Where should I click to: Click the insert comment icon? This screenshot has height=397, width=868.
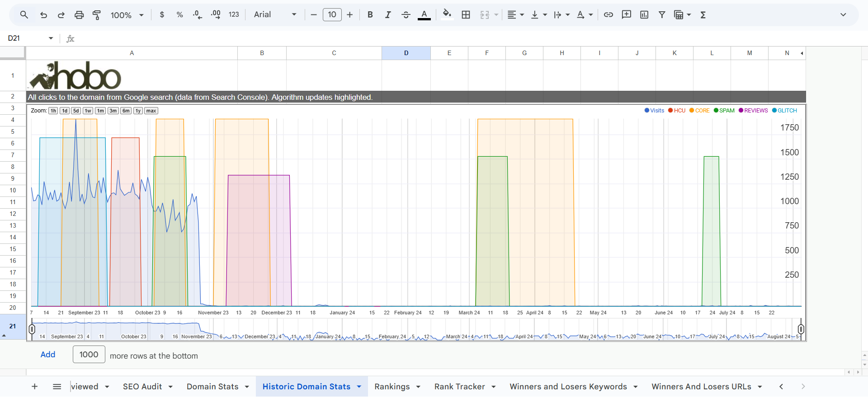626,15
